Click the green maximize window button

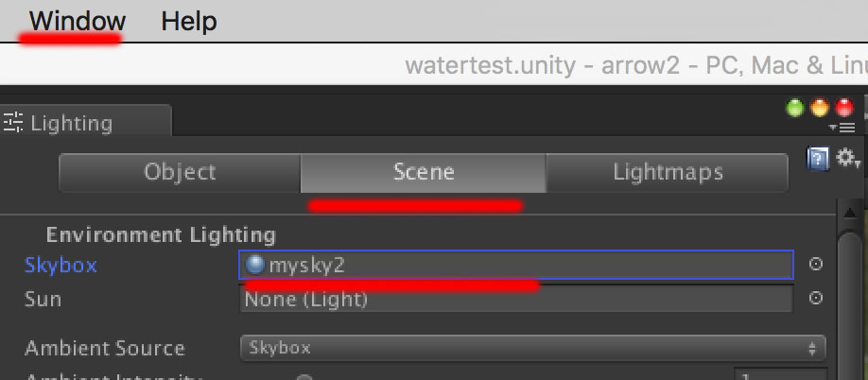[x=795, y=108]
